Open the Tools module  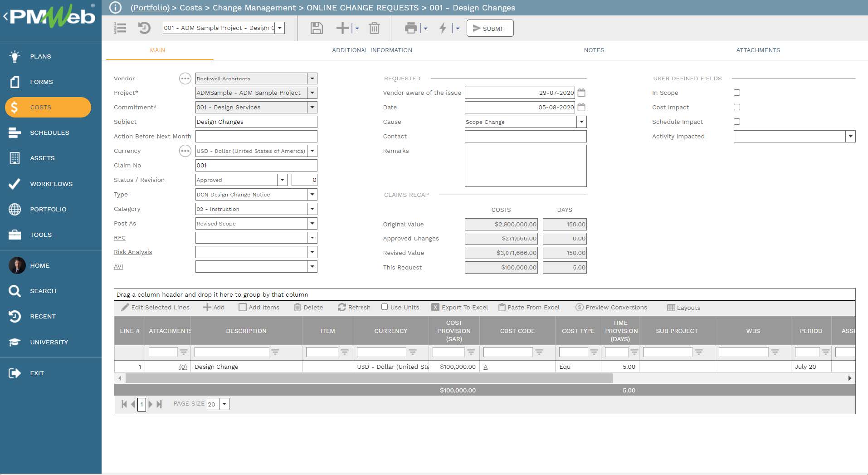pyautogui.click(x=41, y=235)
